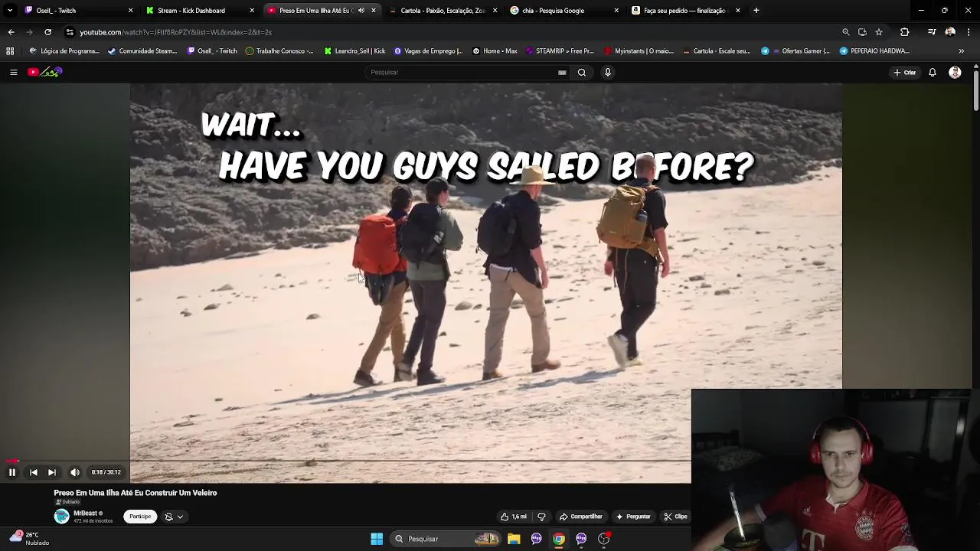Screen dimensions: 980x551
Task: Like the video with thumbs-up (1,6 mi)
Action: click(513, 517)
